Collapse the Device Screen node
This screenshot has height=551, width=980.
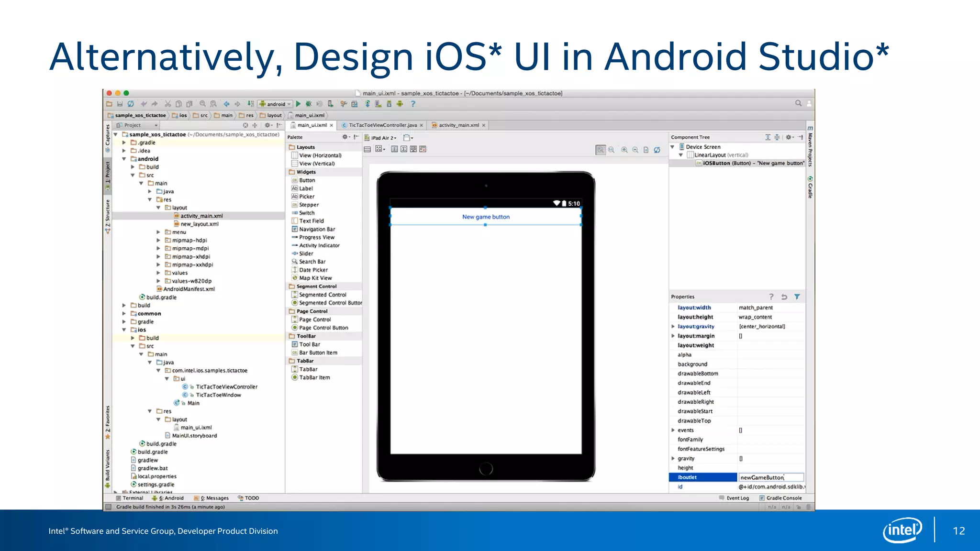click(x=672, y=147)
